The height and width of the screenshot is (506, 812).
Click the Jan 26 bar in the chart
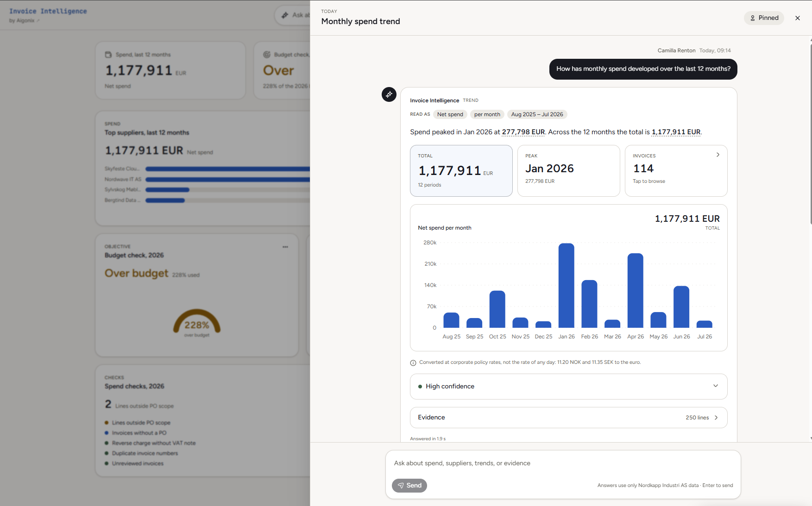point(566,286)
